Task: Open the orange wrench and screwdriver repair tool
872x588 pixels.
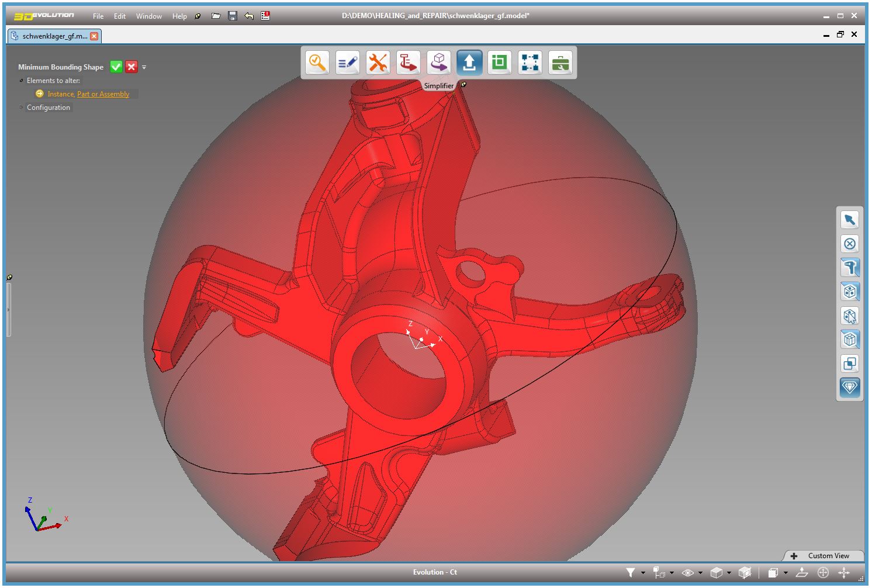Action: click(378, 63)
